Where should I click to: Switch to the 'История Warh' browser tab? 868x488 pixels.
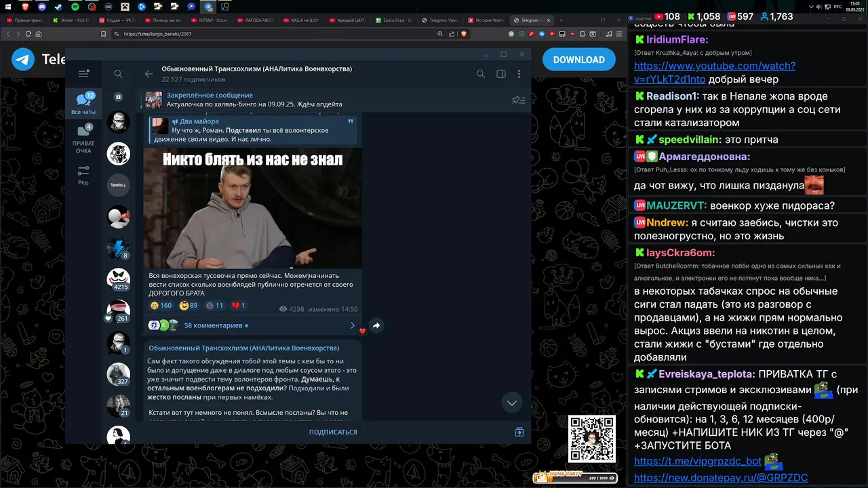(x=487, y=20)
